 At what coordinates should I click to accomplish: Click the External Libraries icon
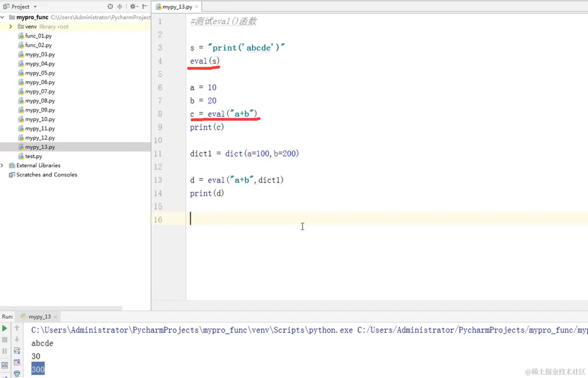[x=12, y=165]
